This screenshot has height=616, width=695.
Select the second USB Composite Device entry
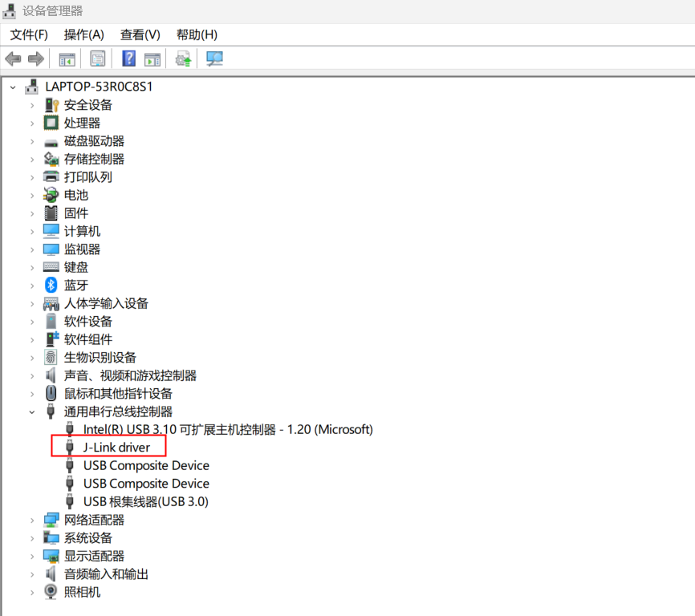146,484
